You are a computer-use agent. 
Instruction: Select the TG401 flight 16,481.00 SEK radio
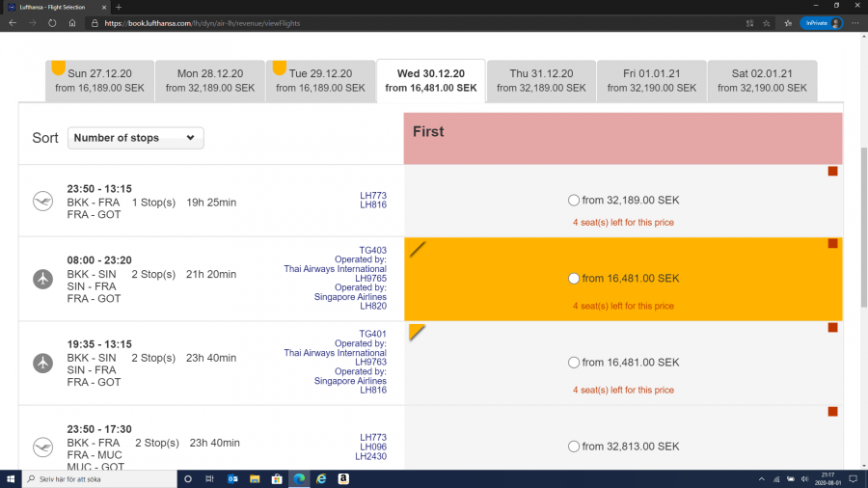click(574, 363)
